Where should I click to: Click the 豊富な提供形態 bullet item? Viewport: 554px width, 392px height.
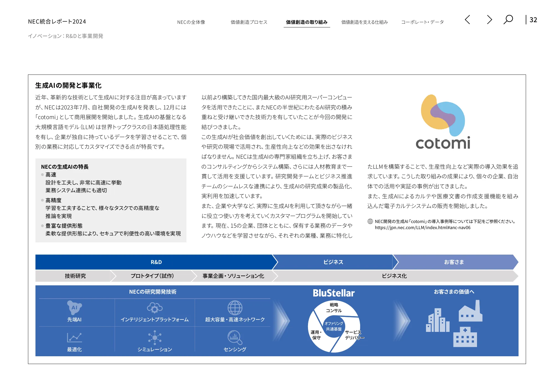(64, 226)
